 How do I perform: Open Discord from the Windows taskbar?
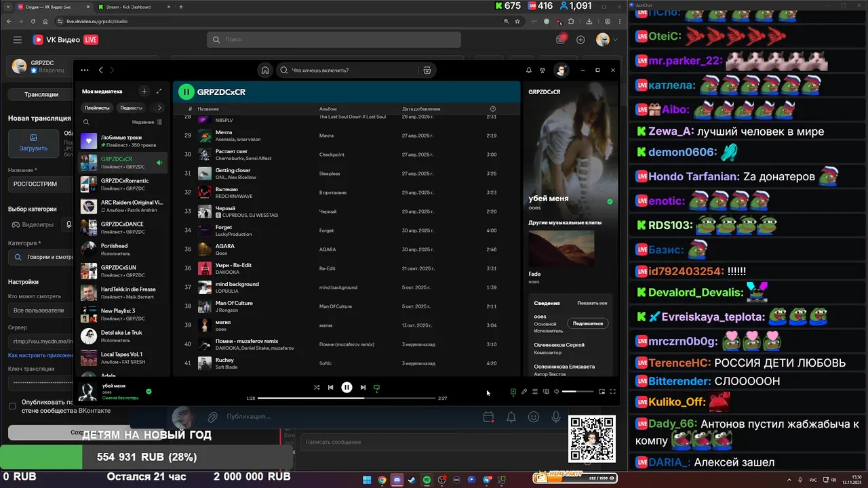(x=397, y=480)
